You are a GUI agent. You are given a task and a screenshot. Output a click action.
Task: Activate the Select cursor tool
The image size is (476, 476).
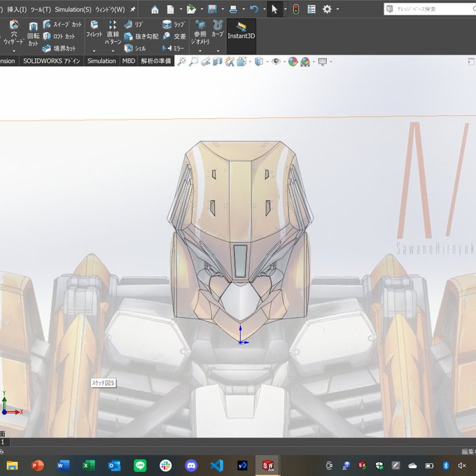coord(274,9)
